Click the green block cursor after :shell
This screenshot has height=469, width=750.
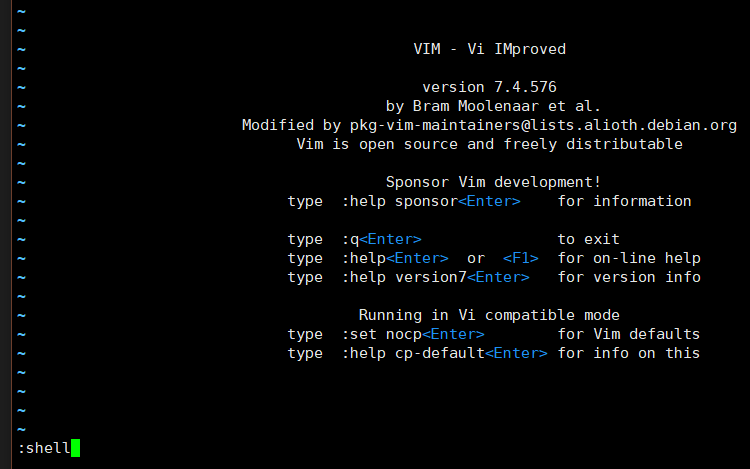point(75,448)
